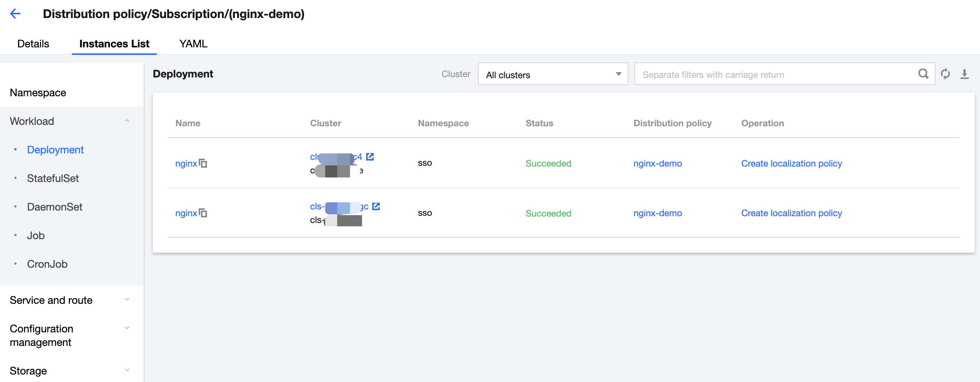Refresh the deployment list

point(945,74)
